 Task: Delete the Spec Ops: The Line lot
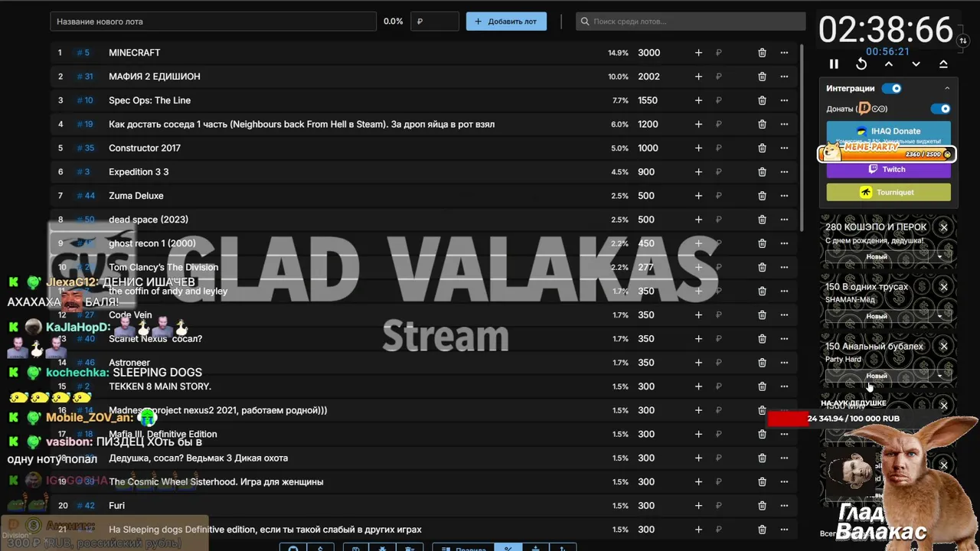pyautogui.click(x=762, y=100)
